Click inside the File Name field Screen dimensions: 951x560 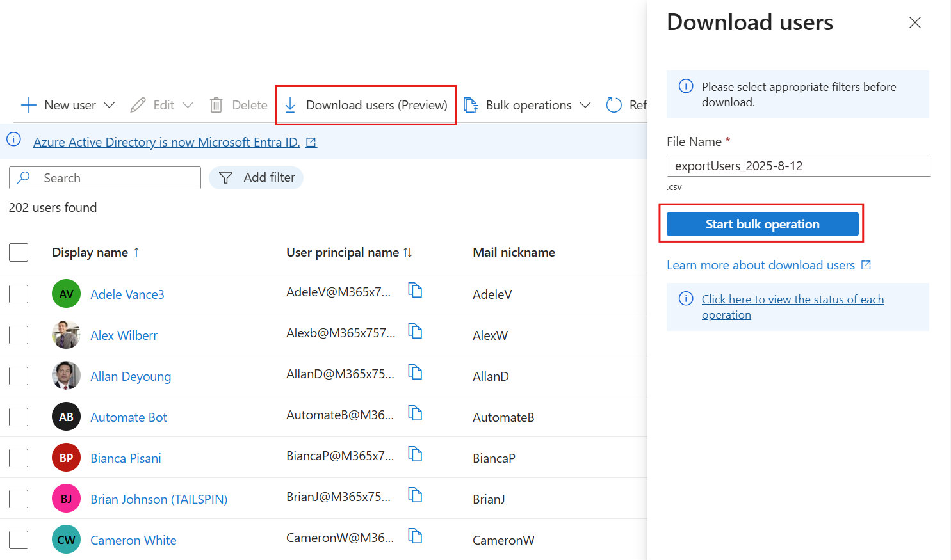click(x=798, y=165)
